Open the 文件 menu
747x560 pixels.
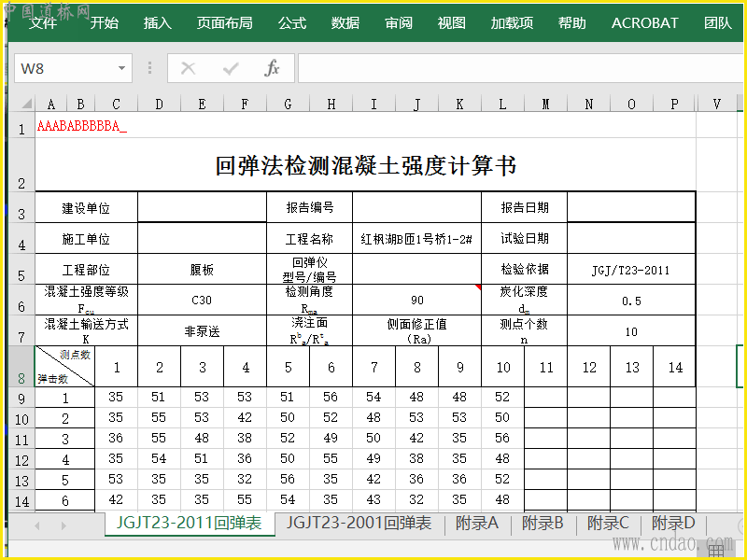(43, 22)
